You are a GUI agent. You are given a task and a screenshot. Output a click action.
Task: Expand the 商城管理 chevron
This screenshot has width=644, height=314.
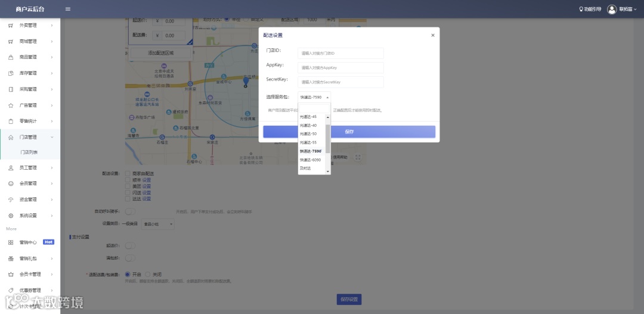(52, 42)
